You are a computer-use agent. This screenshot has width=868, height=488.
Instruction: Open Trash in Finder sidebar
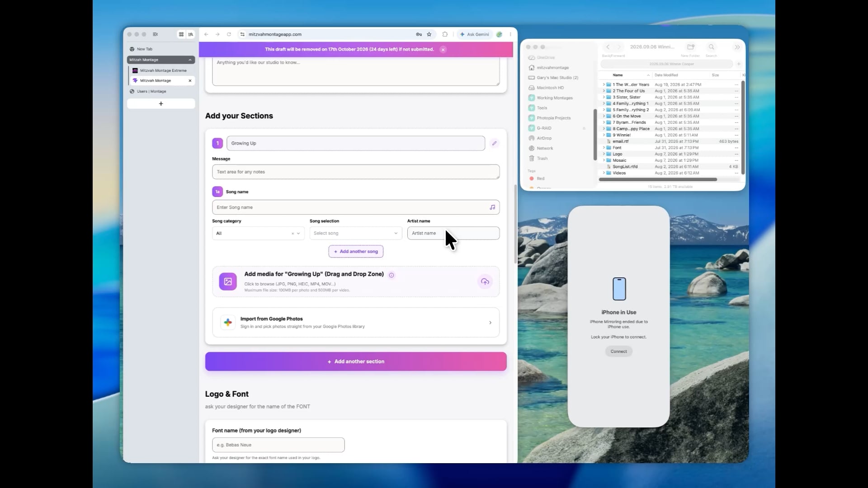pos(542,159)
